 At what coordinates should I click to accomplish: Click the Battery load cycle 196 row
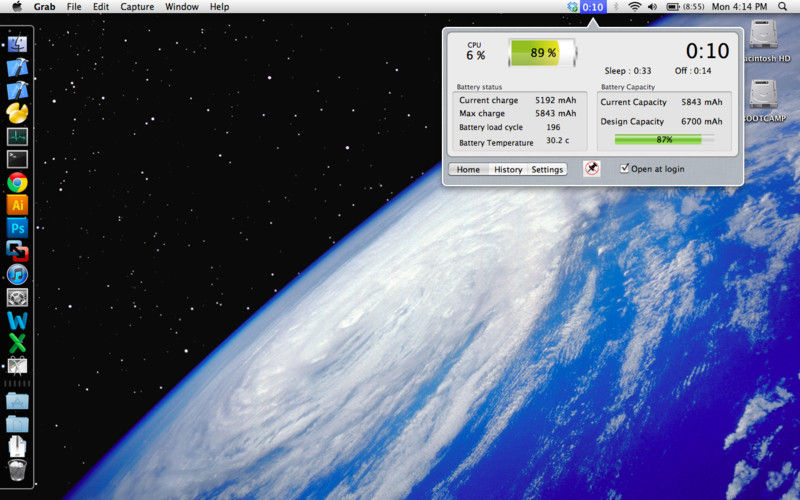[509, 127]
